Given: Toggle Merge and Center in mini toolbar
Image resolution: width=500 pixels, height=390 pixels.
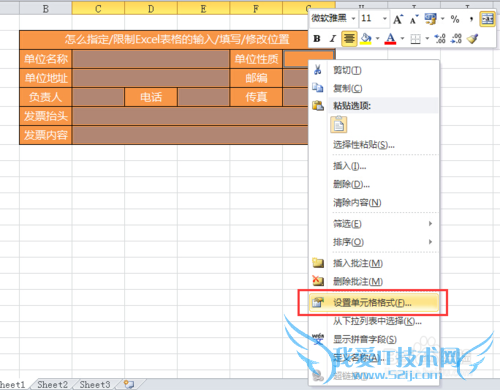Looking at the screenshot, I should 487,19.
